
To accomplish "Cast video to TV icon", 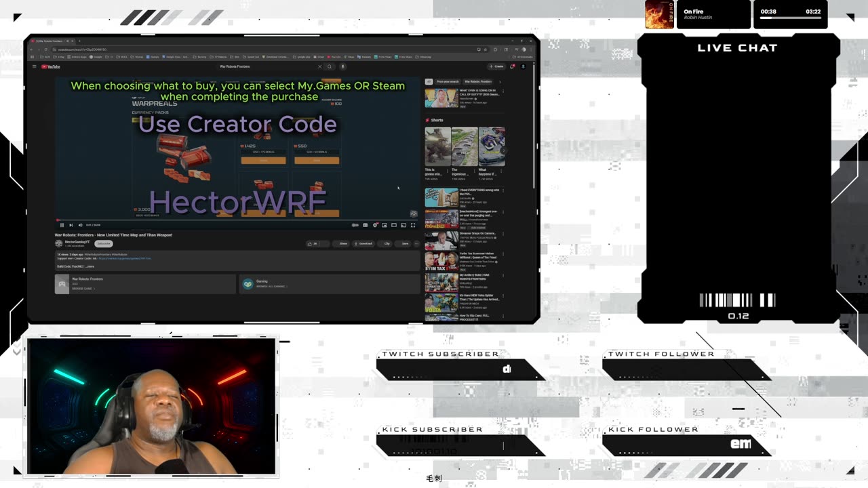I will [403, 224].
